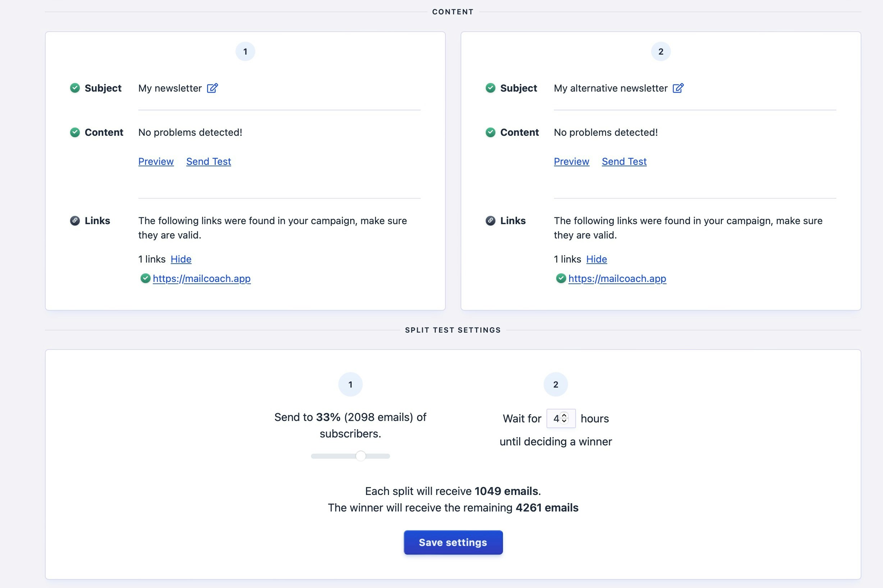Open Preview for variant 1
This screenshot has width=883, height=588.
156,161
